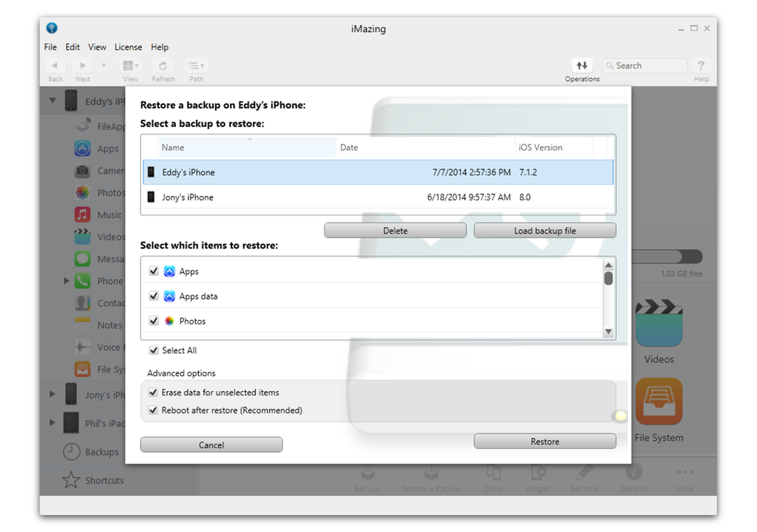Expand the Phone item in the sidebar
The width and height of the screenshot is (757, 532).
(x=67, y=280)
